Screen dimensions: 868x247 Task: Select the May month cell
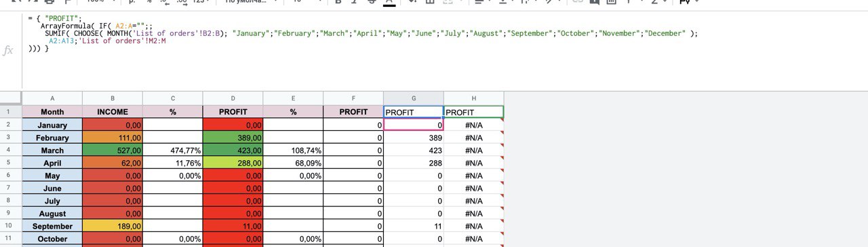(x=52, y=176)
